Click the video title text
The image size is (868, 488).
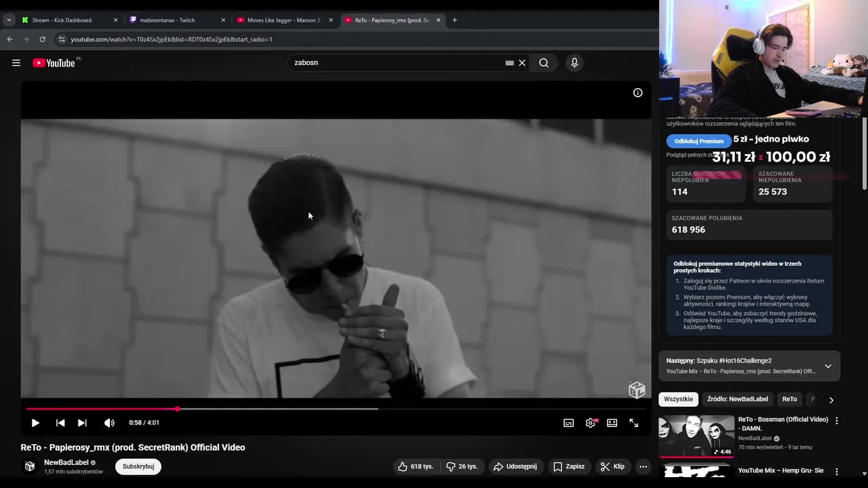pos(133,447)
